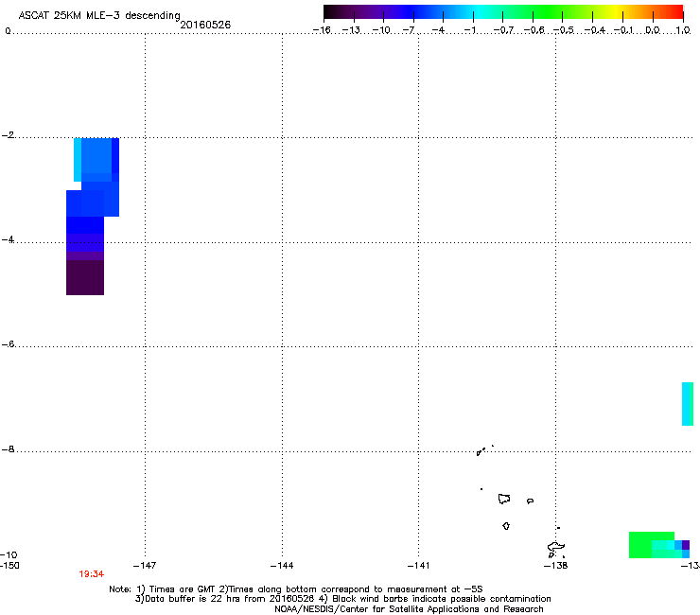
Task: Click the 'Data buffer is 22 hrs' note line
Action: coord(342,599)
